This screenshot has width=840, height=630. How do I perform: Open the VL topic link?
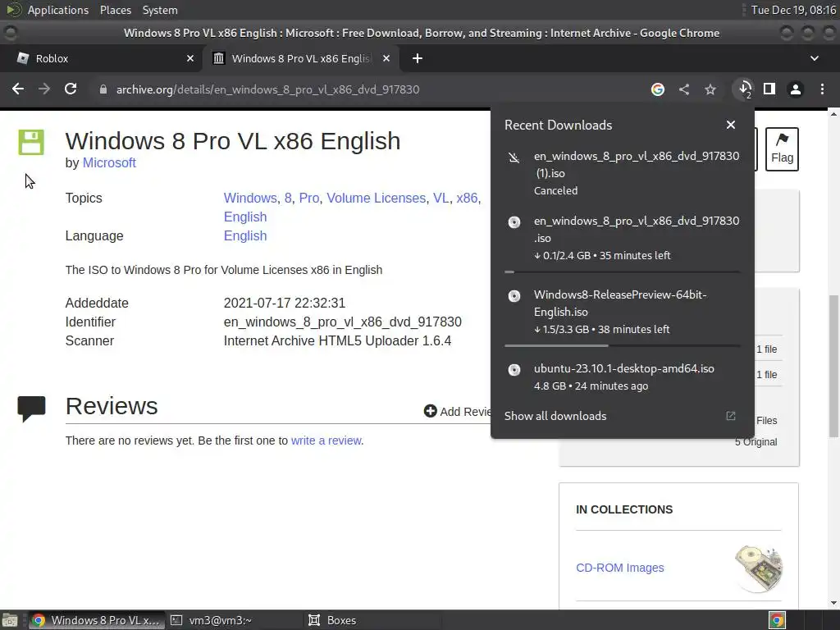pos(441,199)
